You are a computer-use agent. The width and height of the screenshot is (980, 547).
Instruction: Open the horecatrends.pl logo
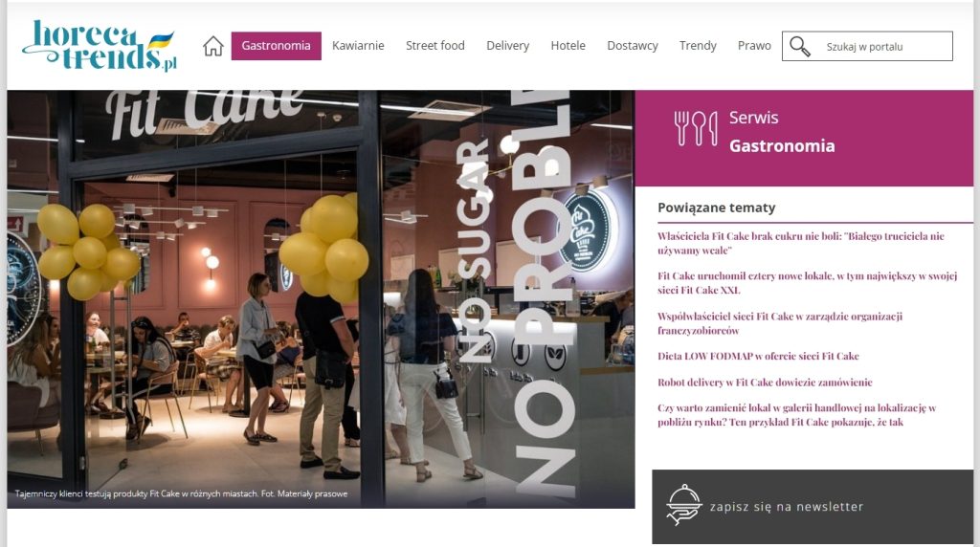pyautogui.click(x=100, y=46)
